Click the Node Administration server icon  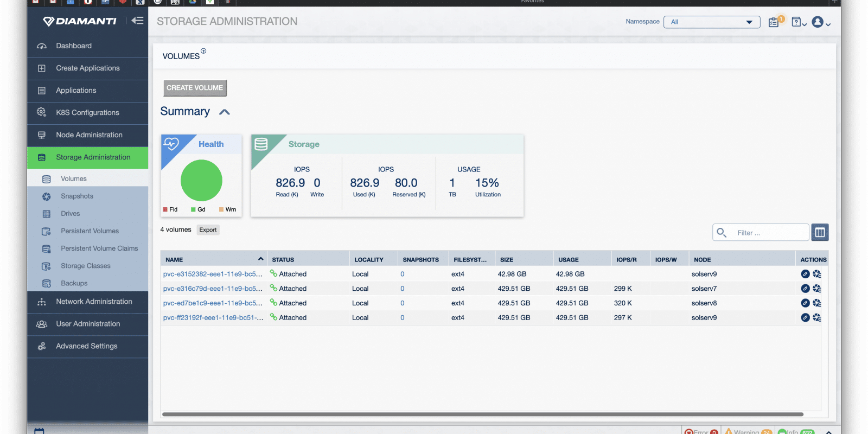point(42,135)
